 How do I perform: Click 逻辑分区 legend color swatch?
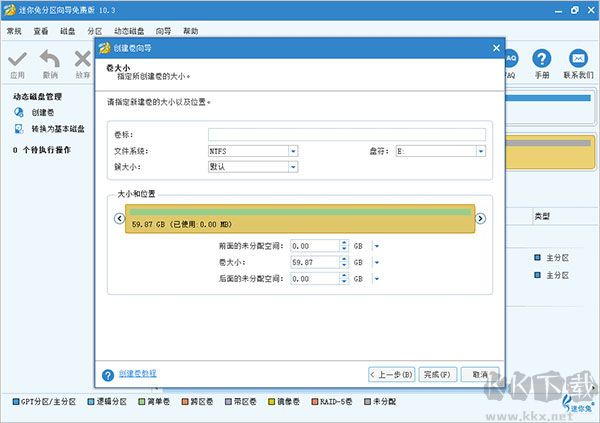pos(91,402)
